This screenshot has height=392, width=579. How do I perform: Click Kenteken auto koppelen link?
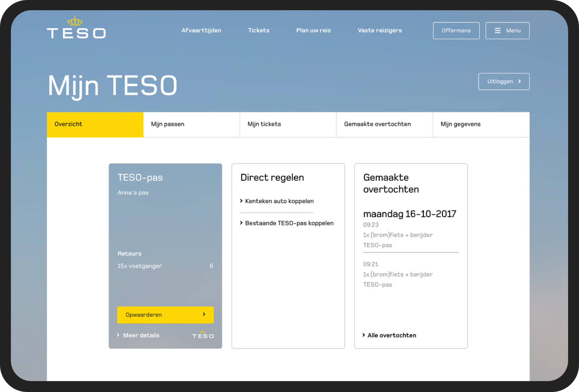pyautogui.click(x=277, y=201)
